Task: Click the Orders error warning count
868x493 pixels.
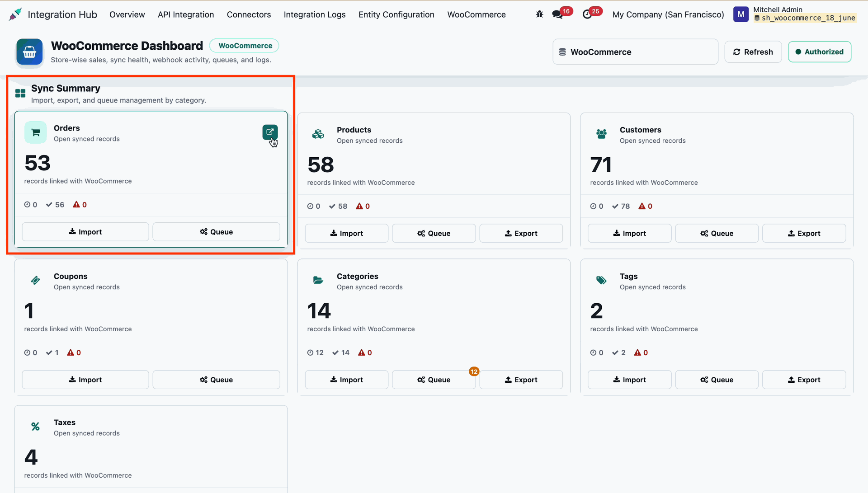Action: [x=80, y=205]
